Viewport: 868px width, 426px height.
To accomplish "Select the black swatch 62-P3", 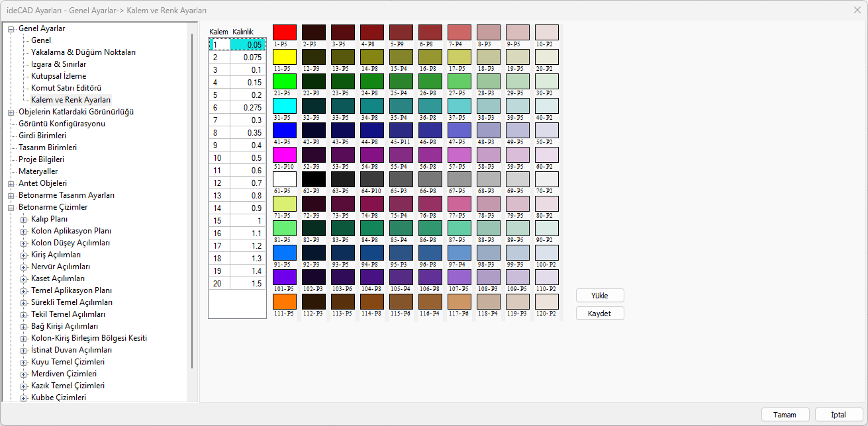I will [313, 179].
